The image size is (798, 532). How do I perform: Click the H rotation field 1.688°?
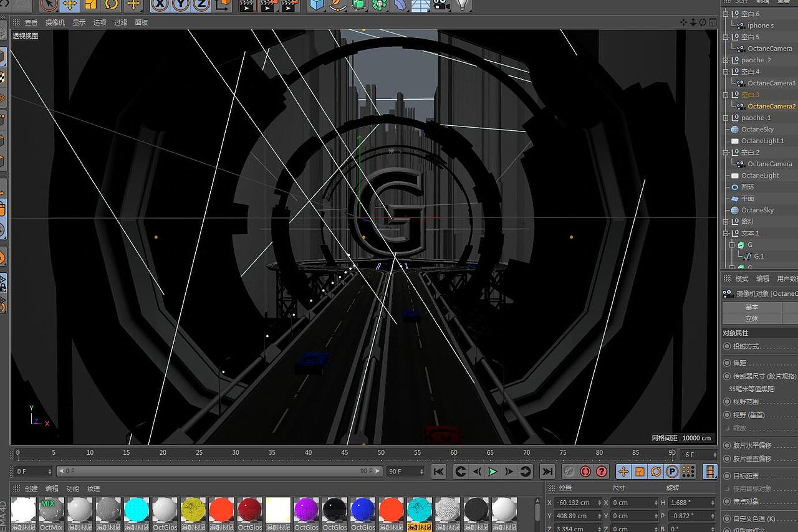coord(692,503)
